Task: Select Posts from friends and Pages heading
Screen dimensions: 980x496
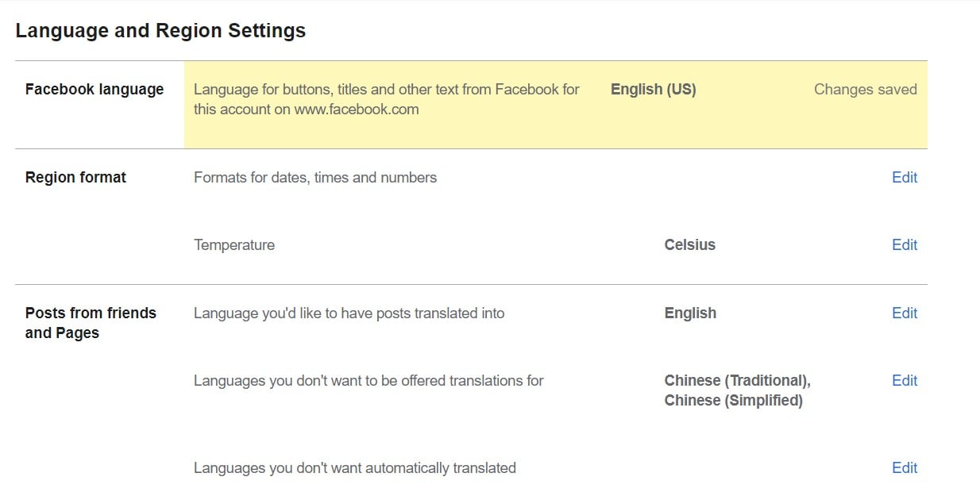Action: click(91, 323)
